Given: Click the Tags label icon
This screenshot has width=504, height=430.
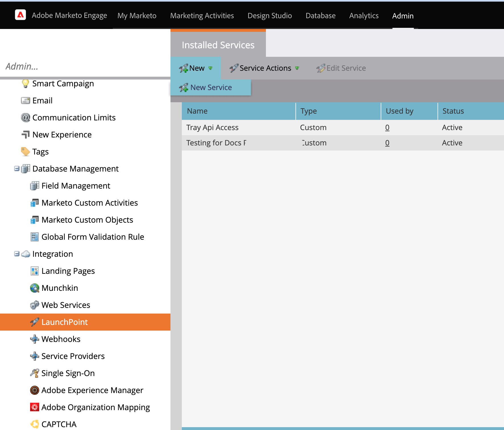Looking at the screenshot, I should [x=25, y=152].
